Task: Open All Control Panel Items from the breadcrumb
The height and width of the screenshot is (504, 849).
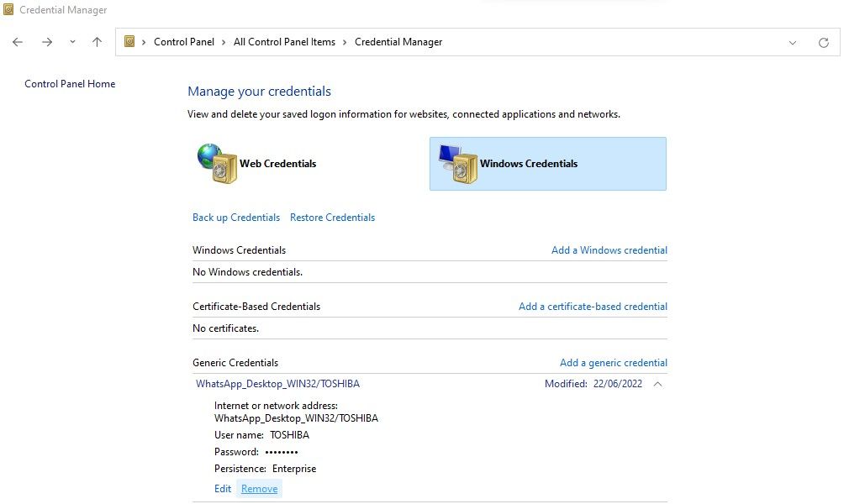Action: [284, 41]
